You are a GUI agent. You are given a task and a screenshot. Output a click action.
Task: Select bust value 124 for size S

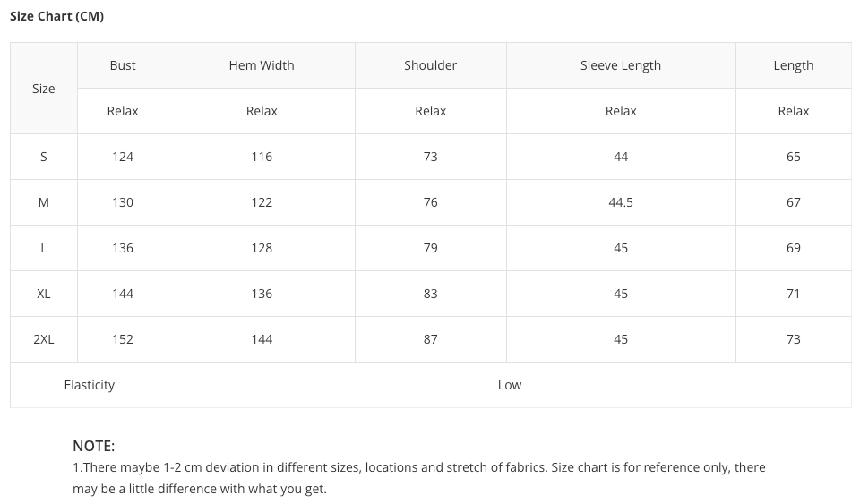point(123,157)
